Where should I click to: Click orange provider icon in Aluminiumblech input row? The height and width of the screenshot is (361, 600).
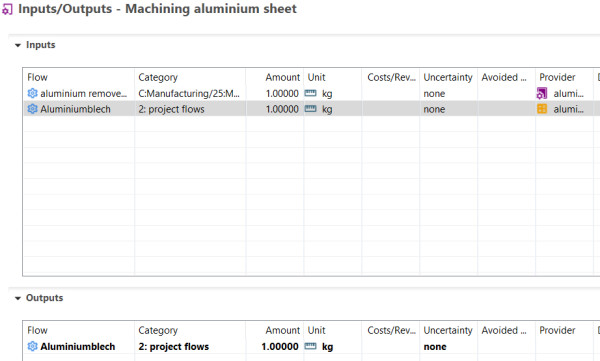tap(542, 109)
